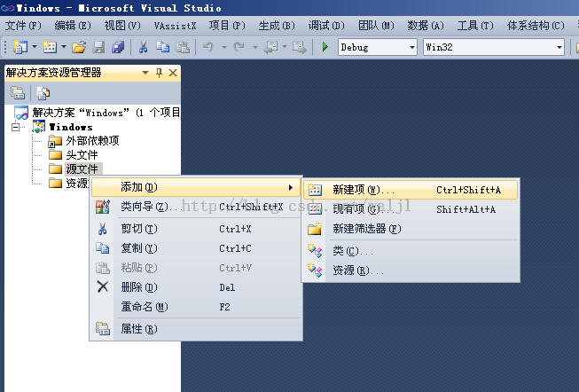This screenshot has width=579, height=392.
Task: Click the New Project toolbar icon
Action: pyautogui.click(x=20, y=47)
